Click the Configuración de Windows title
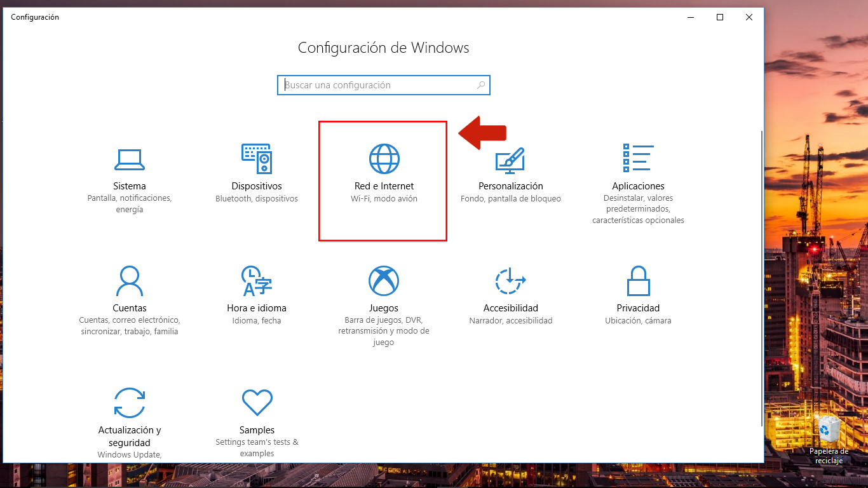868x488 pixels. point(383,48)
